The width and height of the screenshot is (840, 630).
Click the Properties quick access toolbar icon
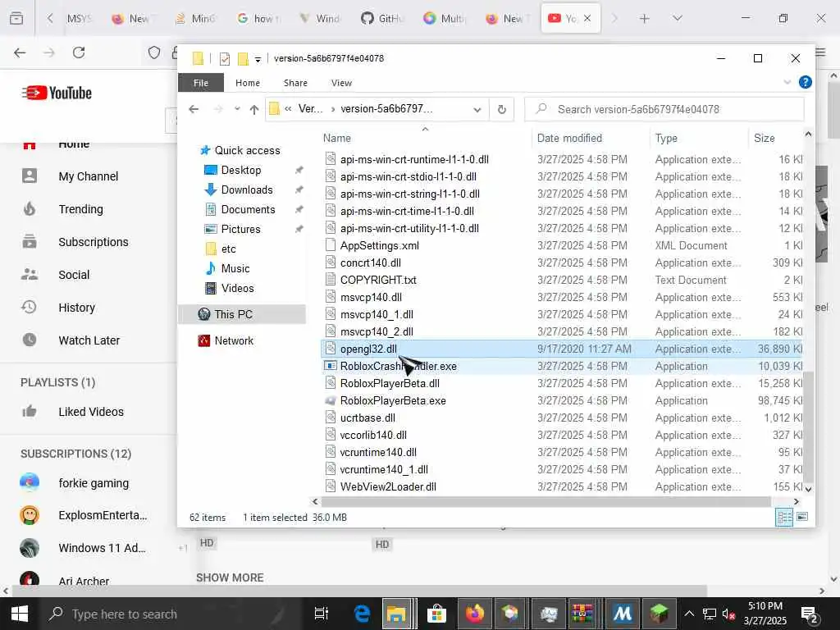[225, 58]
